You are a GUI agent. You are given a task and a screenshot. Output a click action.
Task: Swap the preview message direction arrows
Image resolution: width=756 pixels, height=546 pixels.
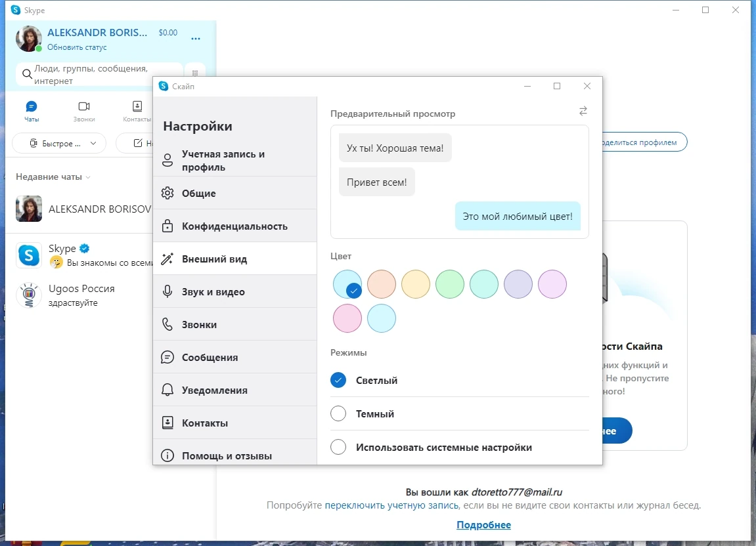583,112
